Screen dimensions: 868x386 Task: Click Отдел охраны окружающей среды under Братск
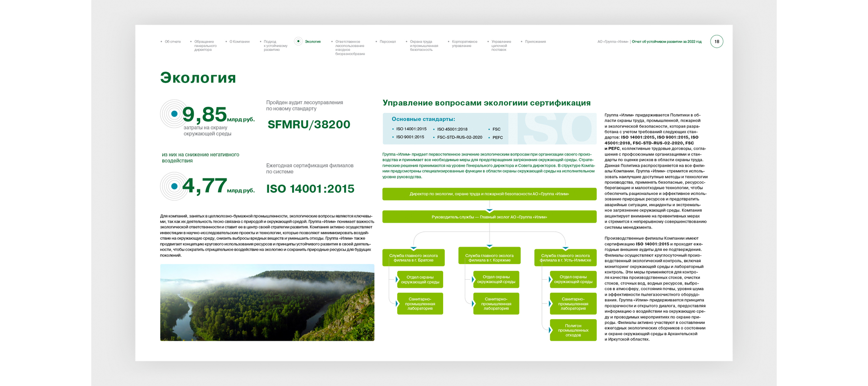(x=420, y=279)
